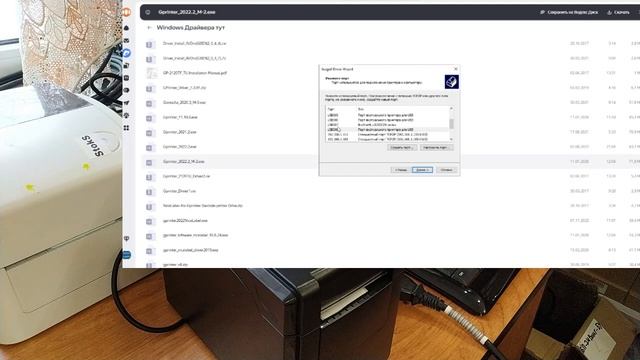Click the PDF thumbnail of GP-2120TF Installation Manual
This screenshot has height=360, width=640.
coord(151,73)
